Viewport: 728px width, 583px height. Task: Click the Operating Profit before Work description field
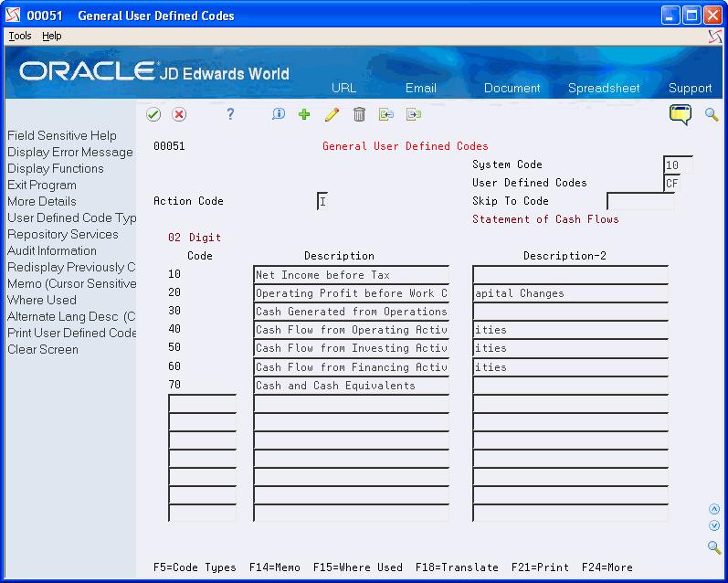(x=352, y=293)
